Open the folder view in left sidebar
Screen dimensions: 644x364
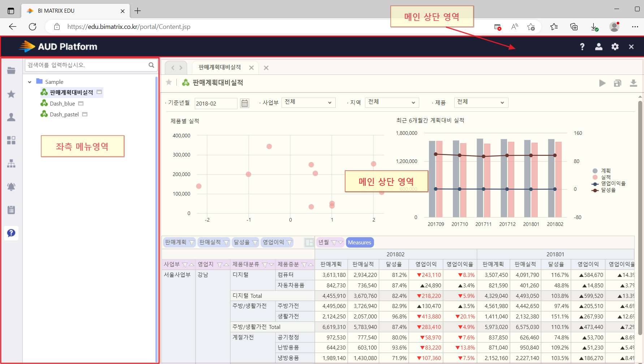point(11,70)
